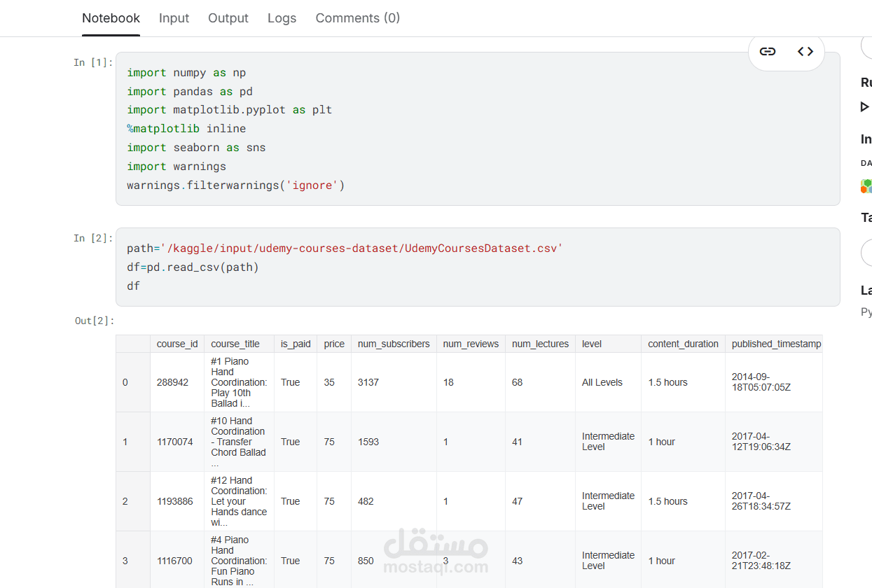Click the first code cell with imports
Image resolution: width=872 pixels, height=588 pixels.
pos(478,129)
